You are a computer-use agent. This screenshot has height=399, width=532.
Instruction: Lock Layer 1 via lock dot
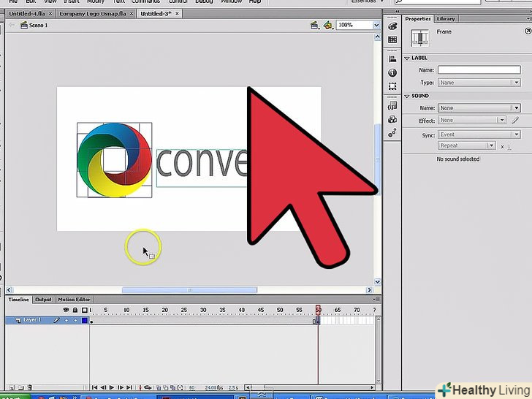[x=75, y=320]
